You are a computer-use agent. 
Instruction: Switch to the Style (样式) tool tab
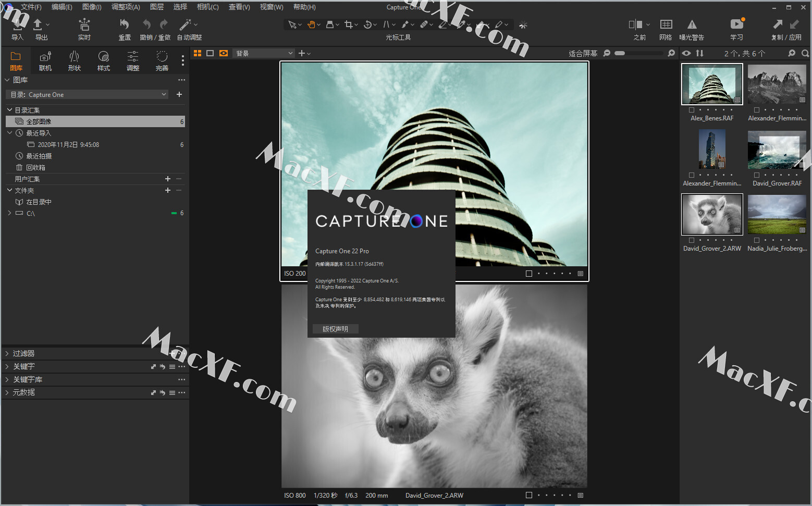tap(104, 61)
